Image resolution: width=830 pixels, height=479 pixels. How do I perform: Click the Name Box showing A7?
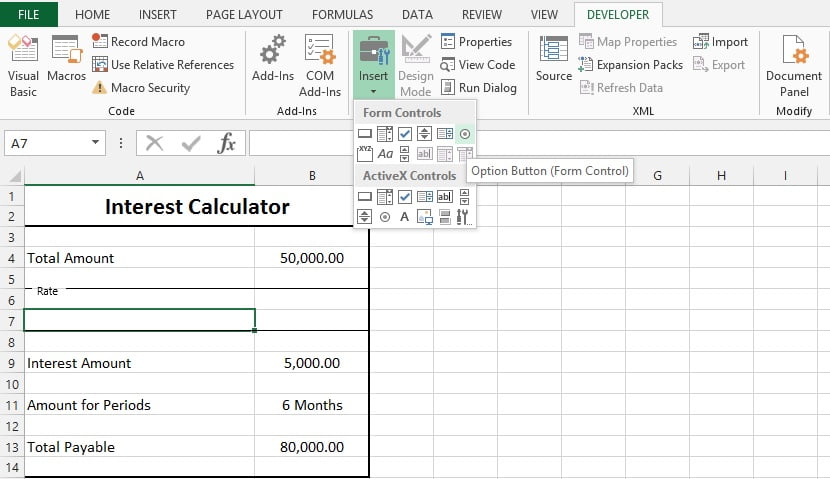click(47, 143)
